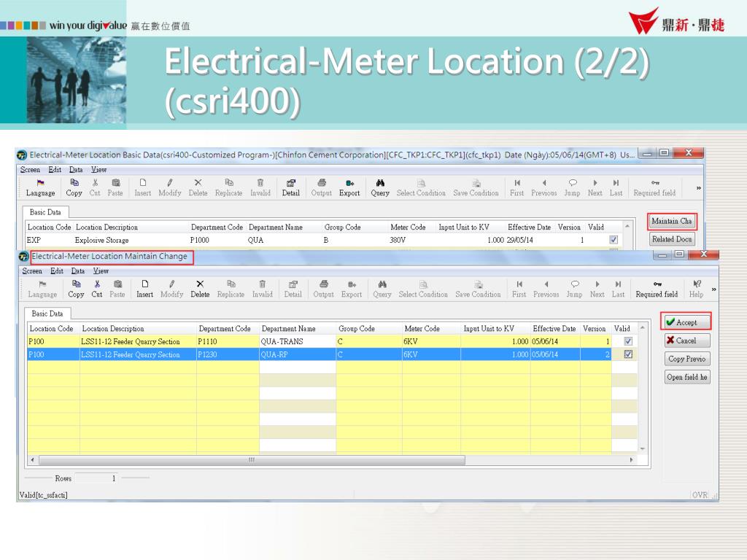Screen dimensions: 747x560
Task: Click Language icon in back window toolbar
Action: click(41, 183)
